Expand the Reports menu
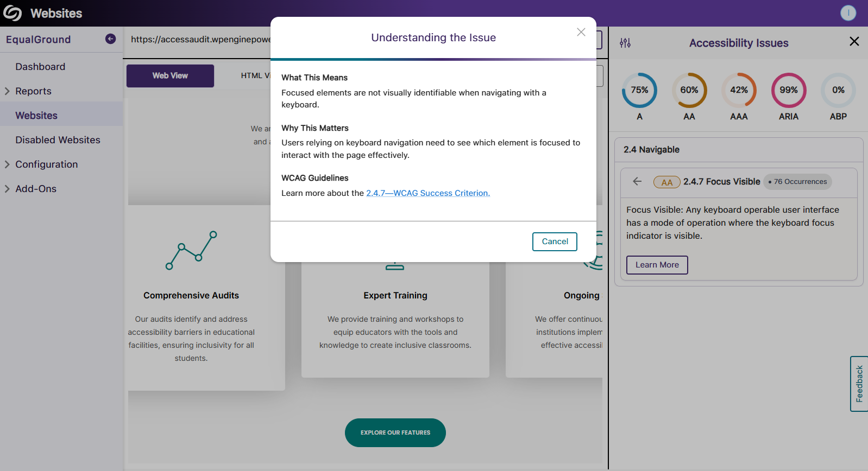The width and height of the screenshot is (868, 471). click(x=8, y=91)
